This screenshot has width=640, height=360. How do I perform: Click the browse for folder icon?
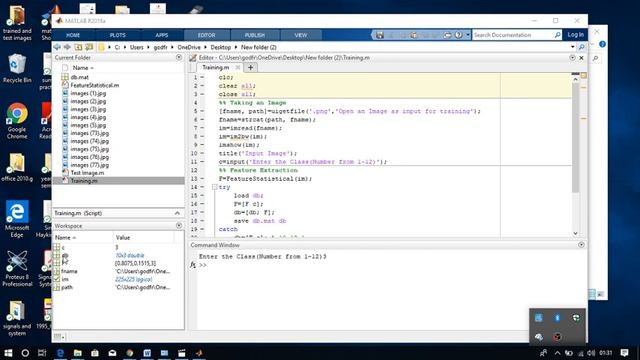click(x=89, y=47)
